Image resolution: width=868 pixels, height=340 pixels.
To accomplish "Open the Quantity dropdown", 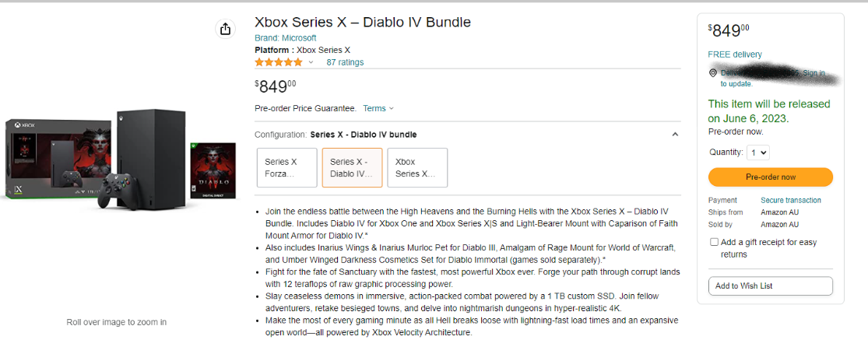I will [757, 152].
